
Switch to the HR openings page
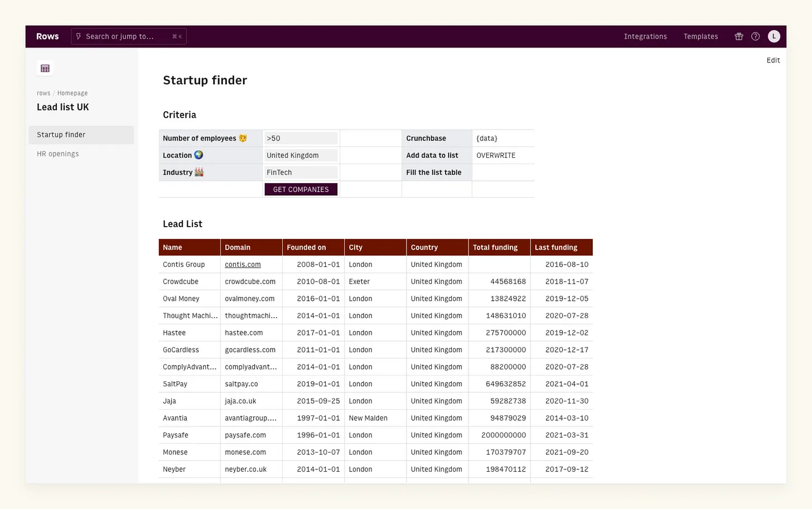click(x=81, y=153)
